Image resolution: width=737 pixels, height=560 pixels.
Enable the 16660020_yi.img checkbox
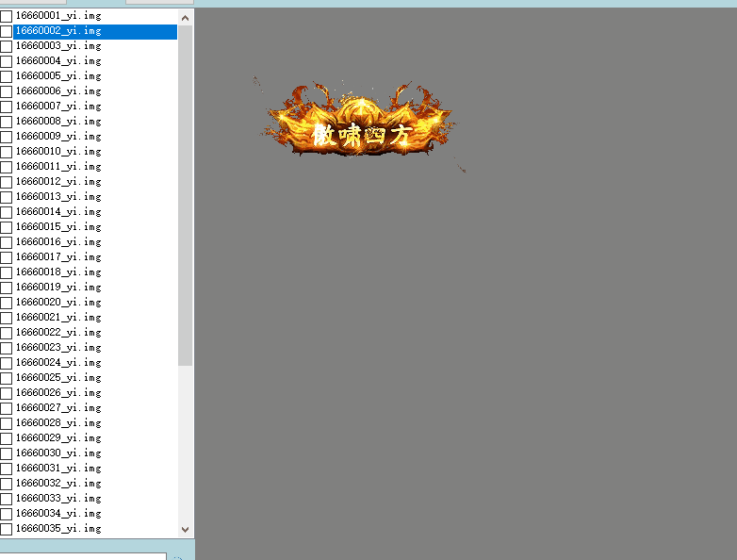6,303
